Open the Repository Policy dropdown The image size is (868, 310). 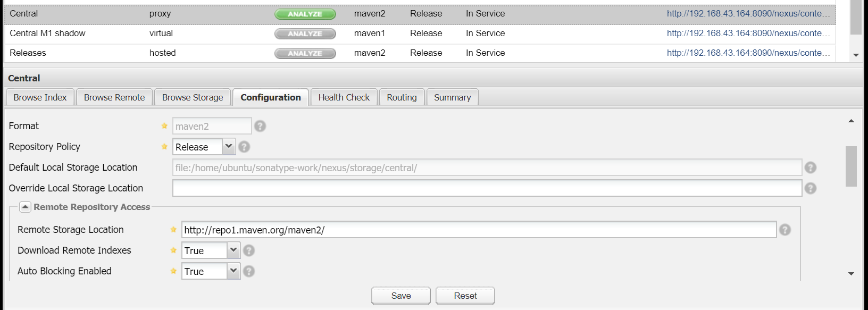229,146
